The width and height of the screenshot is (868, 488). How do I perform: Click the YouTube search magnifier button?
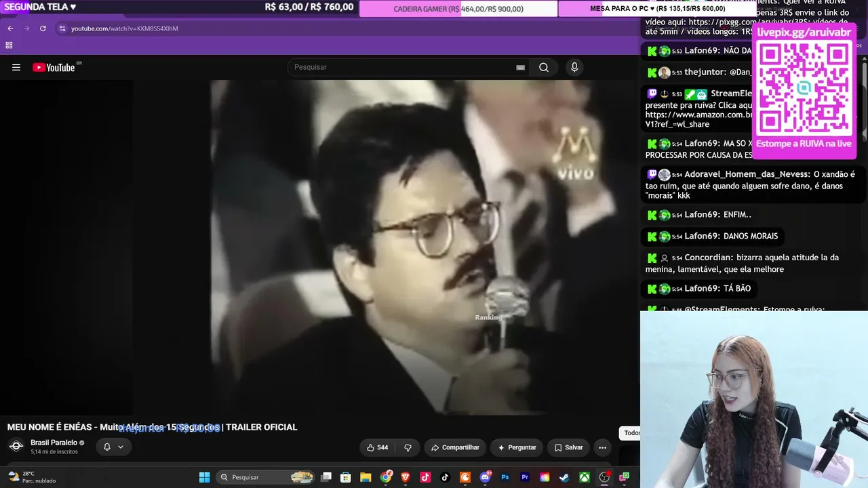(544, 67)
